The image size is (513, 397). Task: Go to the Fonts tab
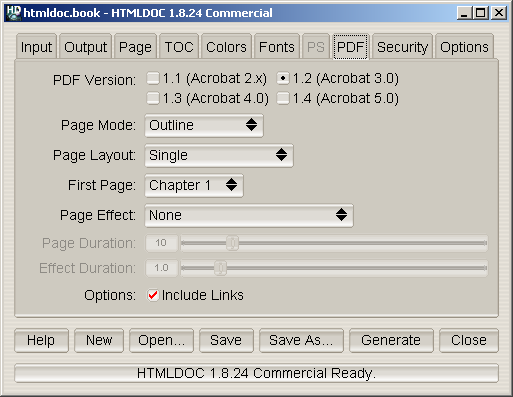[x=277, y=47]
